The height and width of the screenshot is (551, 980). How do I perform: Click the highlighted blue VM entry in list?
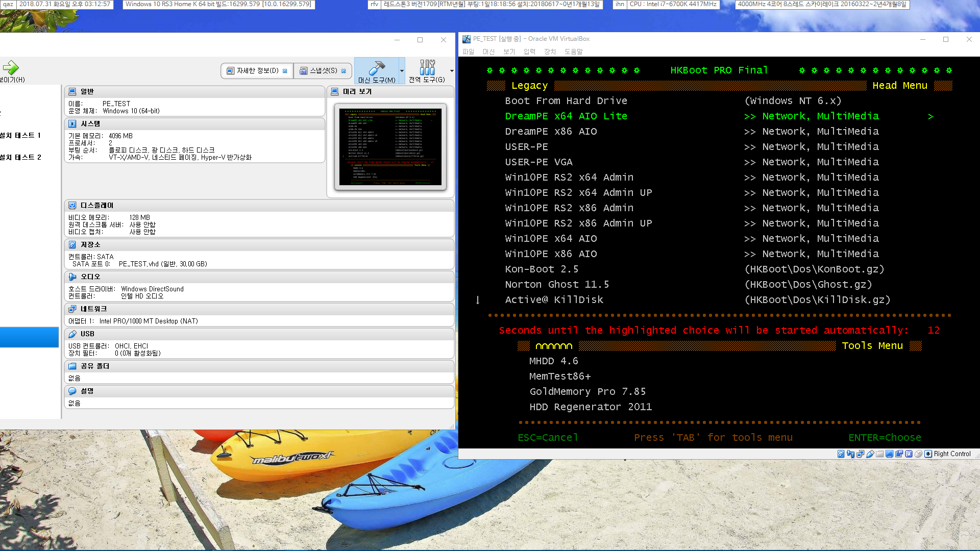29,337
